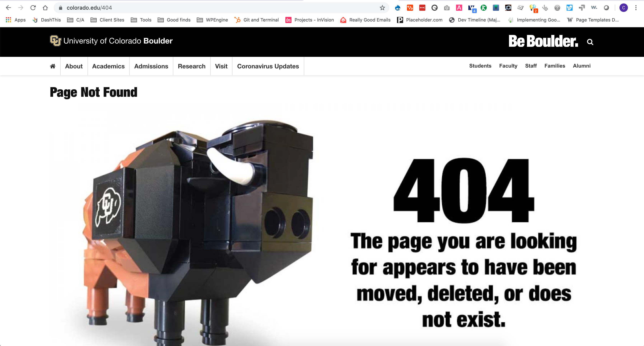Click the University of Colorado Boulder logo

pos(111,41)
